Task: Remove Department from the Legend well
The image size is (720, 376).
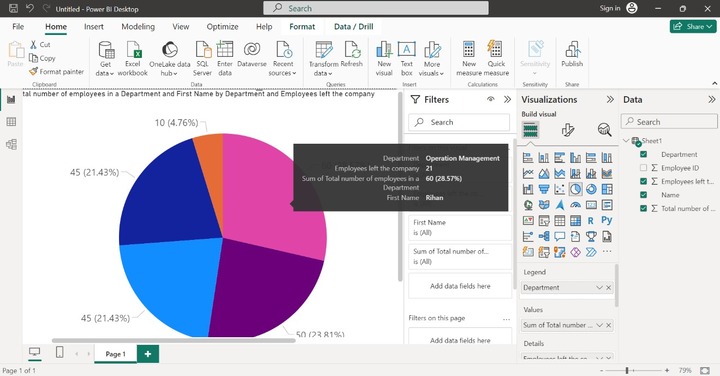Action: coord(608,287)
